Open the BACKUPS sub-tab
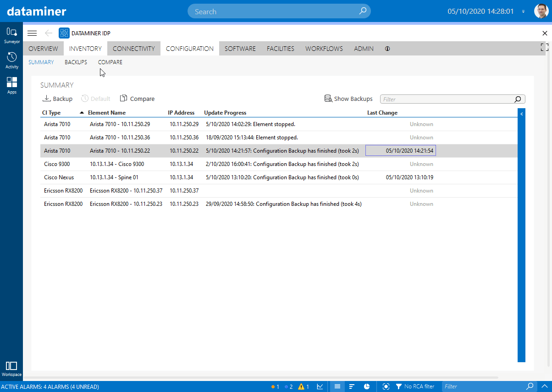 [76, 62]
